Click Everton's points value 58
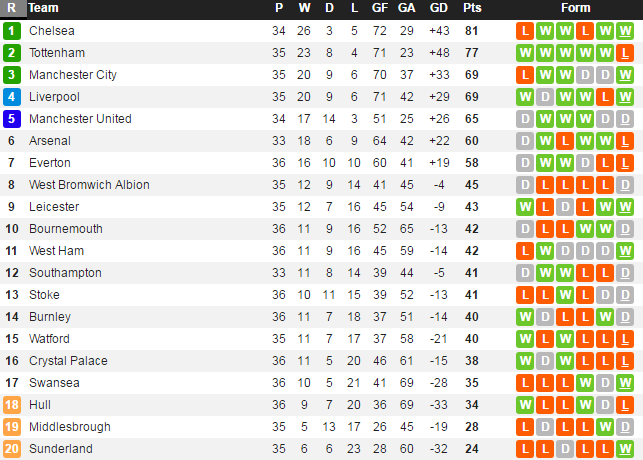 472,163
